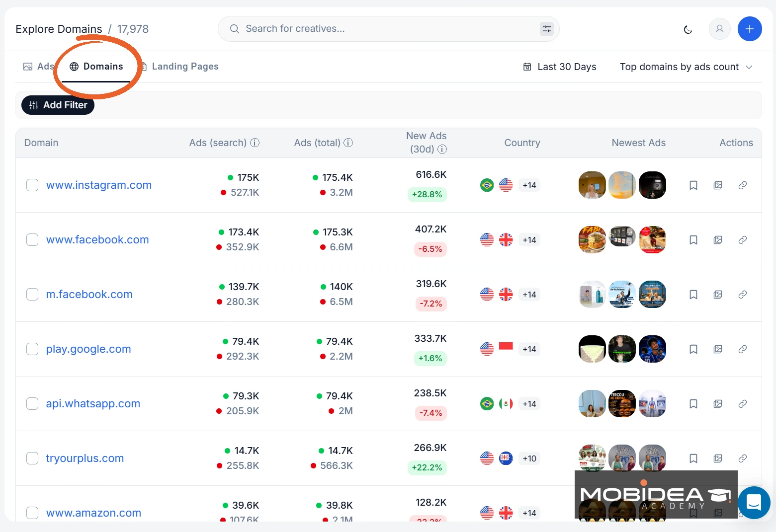Open m.facebook.com domain link
776x532 pixels.
pyautogui.click(x=89, y=295)
